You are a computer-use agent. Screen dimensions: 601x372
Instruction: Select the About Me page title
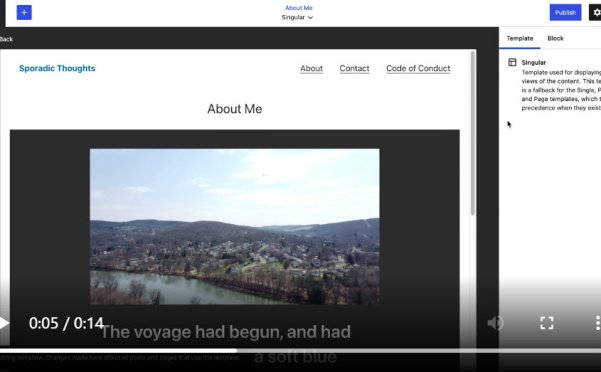tap(235, 109)
